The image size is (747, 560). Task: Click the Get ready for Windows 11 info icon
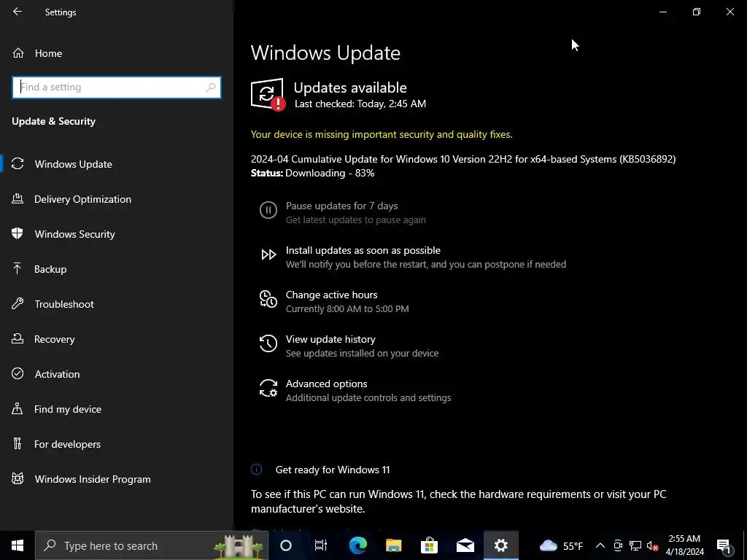point(256,470)
